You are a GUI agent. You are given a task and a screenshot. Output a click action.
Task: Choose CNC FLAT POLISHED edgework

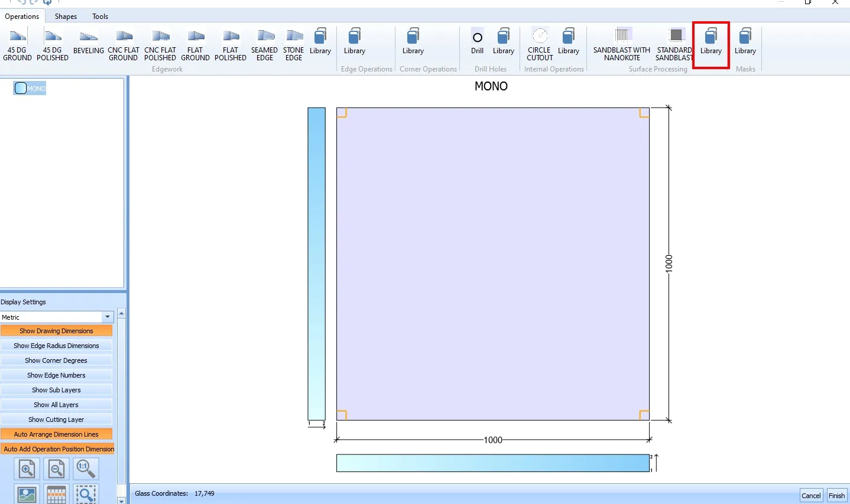[160, 45]
